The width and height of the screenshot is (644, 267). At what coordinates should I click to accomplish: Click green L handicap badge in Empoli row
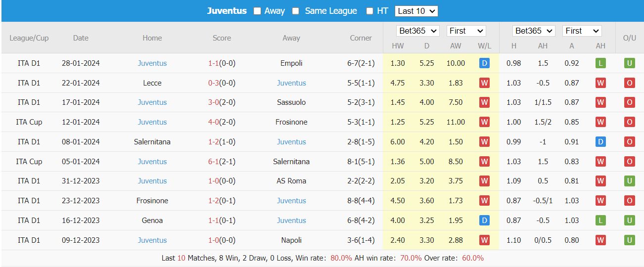pyautogui.click(x=600, y=63)
